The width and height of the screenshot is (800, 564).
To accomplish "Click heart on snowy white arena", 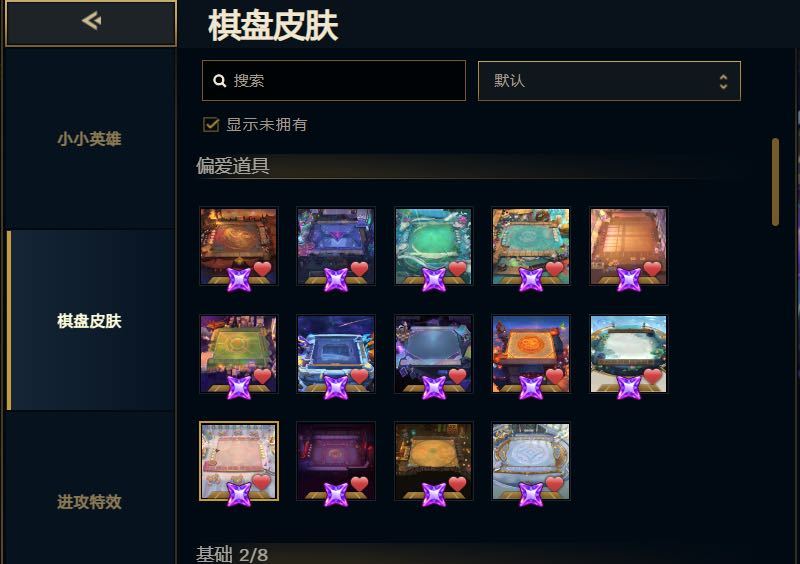I will pos(653,376).
